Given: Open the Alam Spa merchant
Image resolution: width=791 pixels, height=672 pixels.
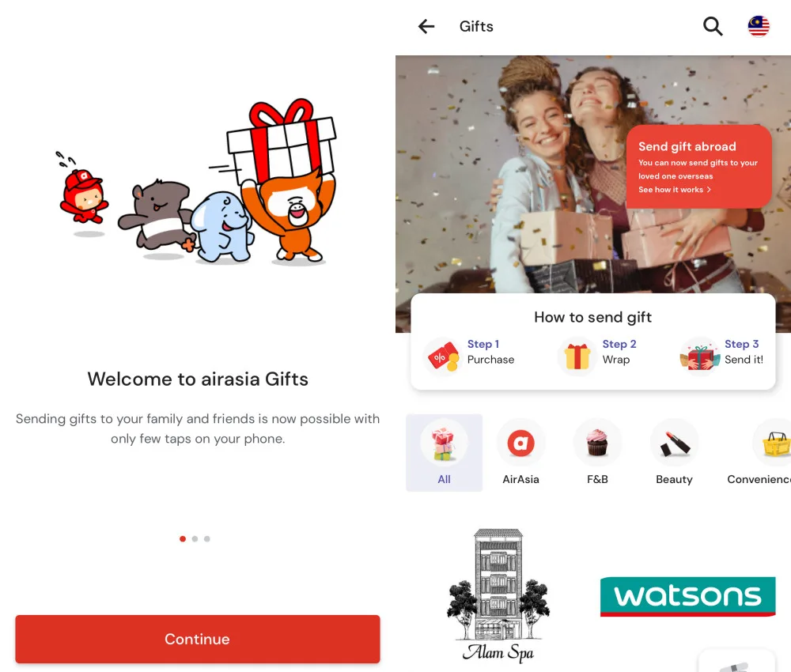Looking at the screenshot, I should [x=498, y=595].
